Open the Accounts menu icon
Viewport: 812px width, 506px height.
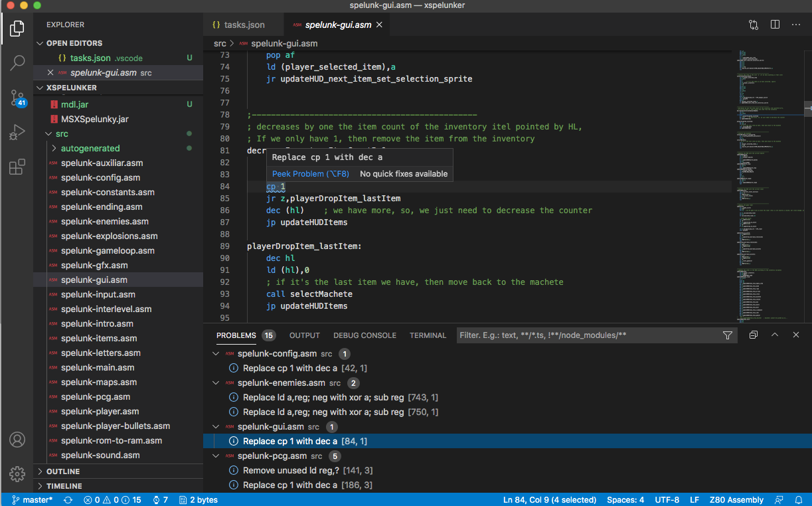17,440
